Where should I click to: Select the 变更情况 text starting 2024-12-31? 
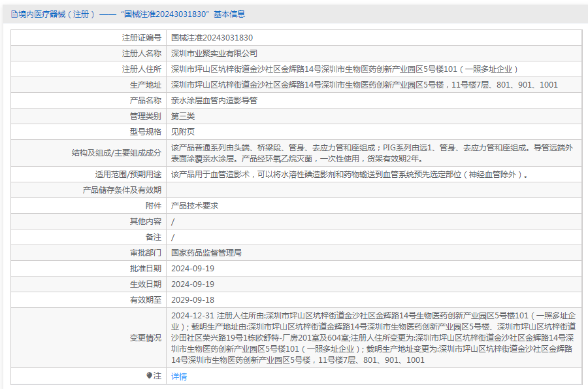[x=374, y=338]
